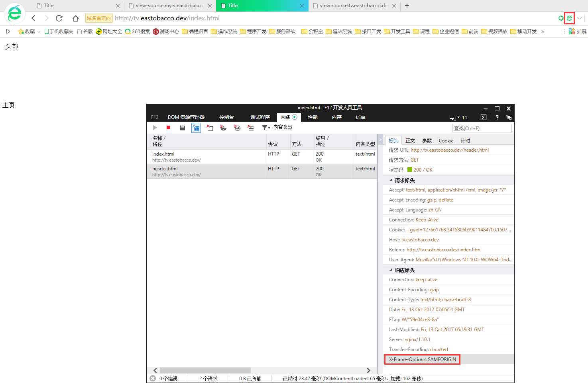Go to the browser home page
The height and width of the screenshot is (385, 588).
[76, 18]
